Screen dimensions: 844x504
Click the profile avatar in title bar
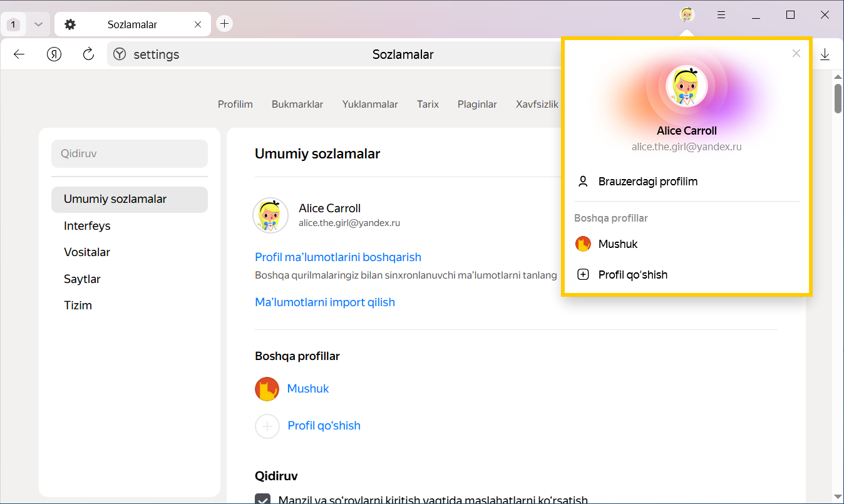coord(687,15)
